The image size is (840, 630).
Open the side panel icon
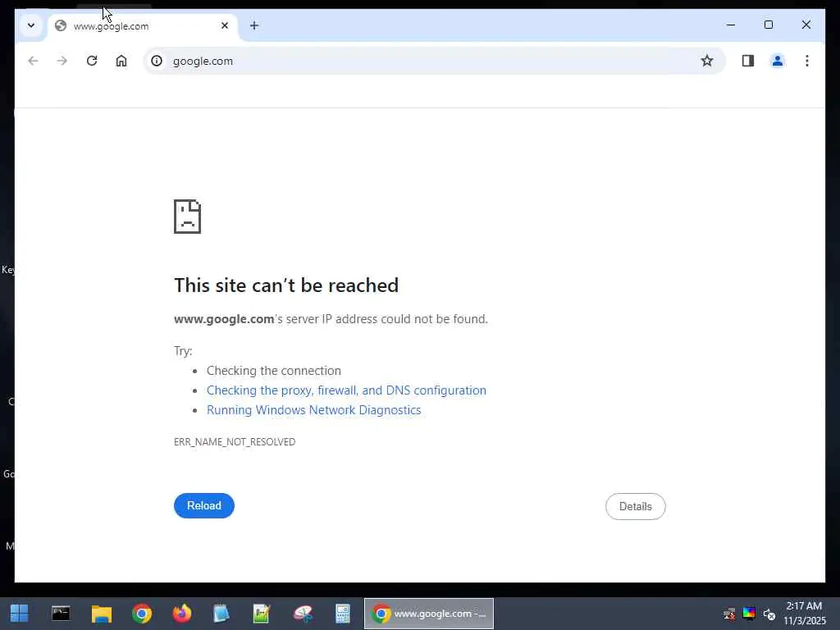748,61
